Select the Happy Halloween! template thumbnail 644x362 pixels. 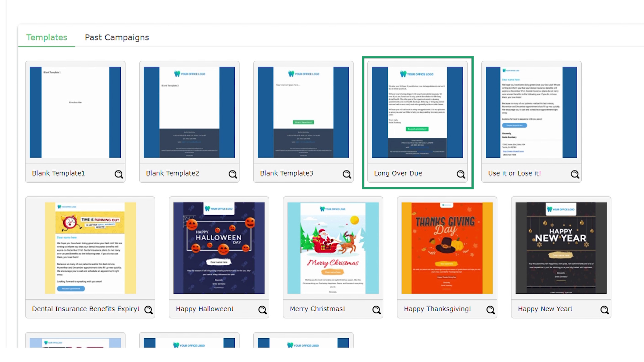[219, 247]
